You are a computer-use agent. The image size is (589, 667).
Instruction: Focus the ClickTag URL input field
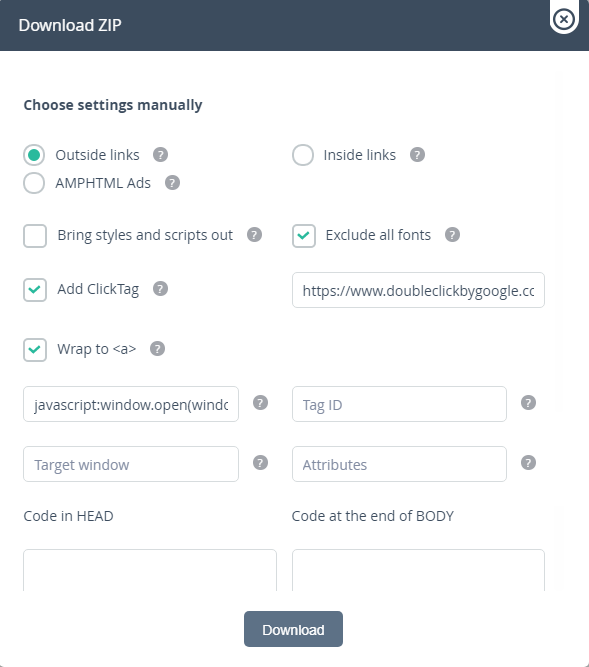click(x=418, y=290)
